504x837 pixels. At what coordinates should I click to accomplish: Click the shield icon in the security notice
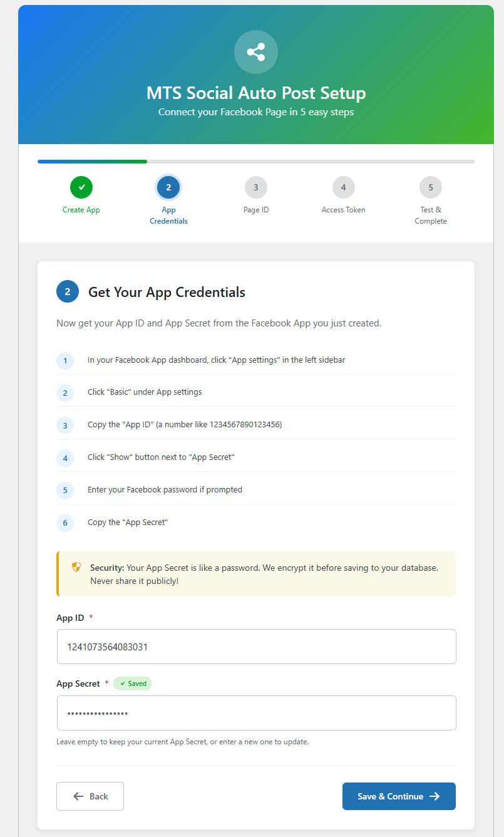click(76, 566)
